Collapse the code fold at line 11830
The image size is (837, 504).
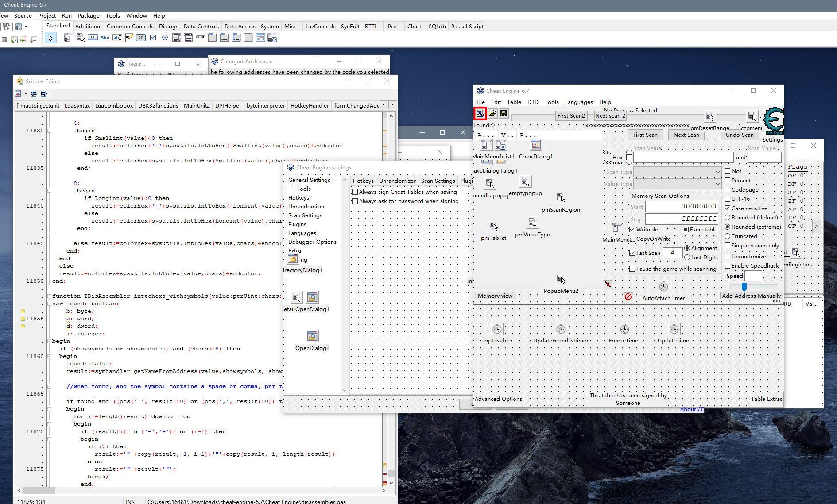pyautogui.click(x=50, y=131)
